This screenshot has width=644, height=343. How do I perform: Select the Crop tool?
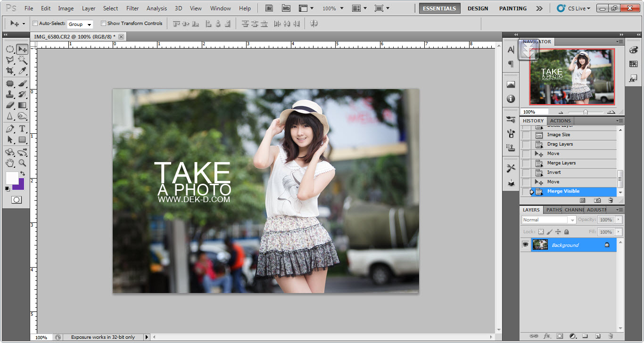pyautogui.click(x=9, y=71)
